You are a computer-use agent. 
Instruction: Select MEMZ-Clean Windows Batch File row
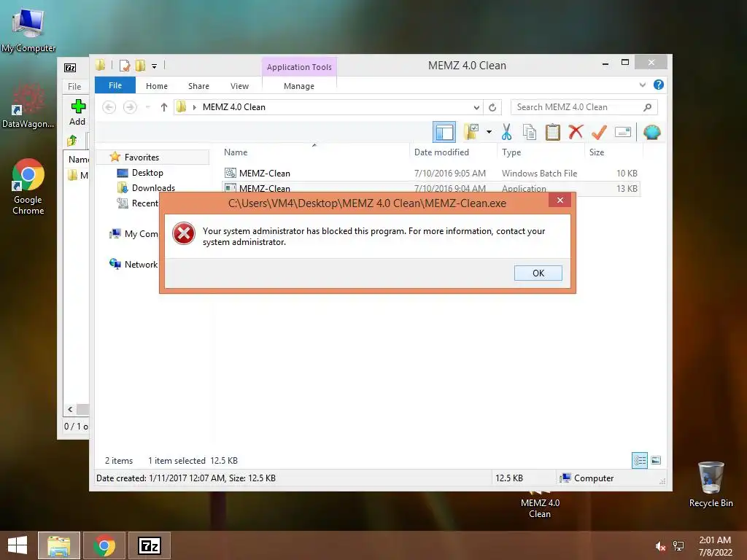click(430, 174)
